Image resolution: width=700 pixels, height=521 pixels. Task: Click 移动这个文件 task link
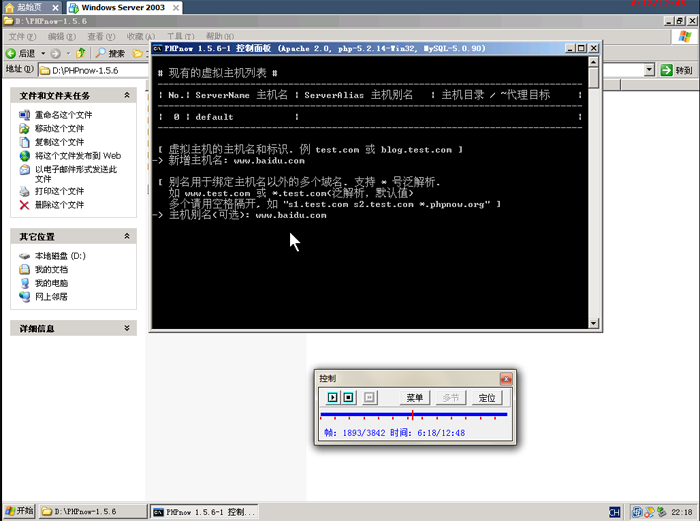[59, 129]
